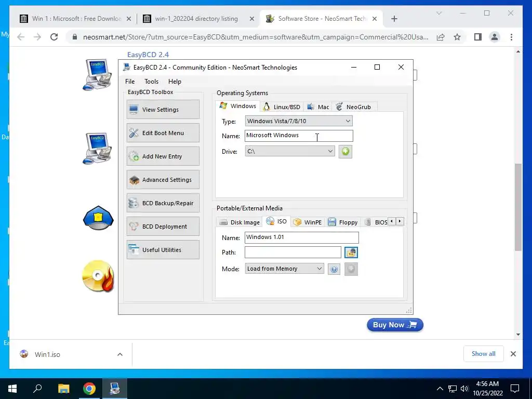Expand the Mode dropdown Load from Memory

click(284, 269)
